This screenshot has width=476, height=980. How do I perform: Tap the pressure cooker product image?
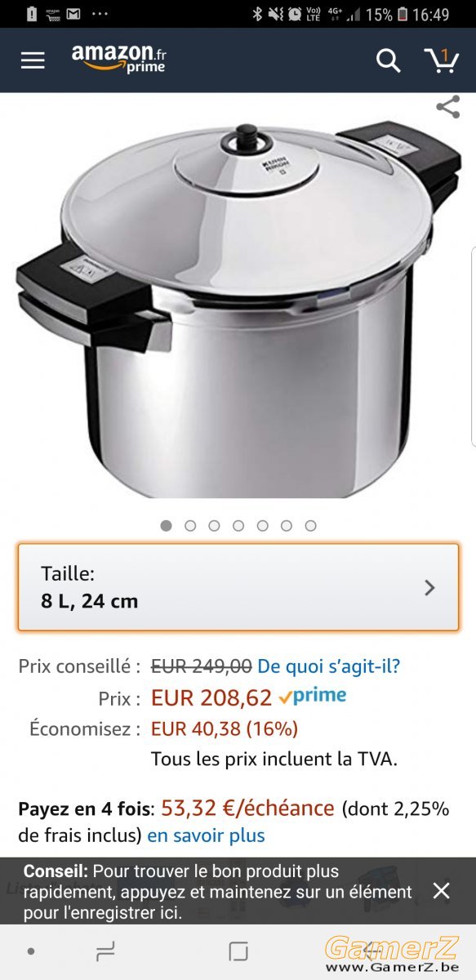coord(238,306)
